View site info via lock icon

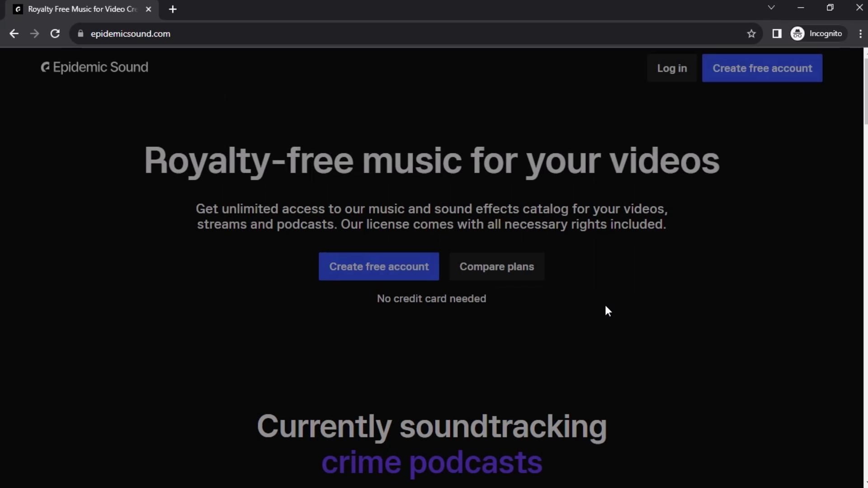[80, 34]
